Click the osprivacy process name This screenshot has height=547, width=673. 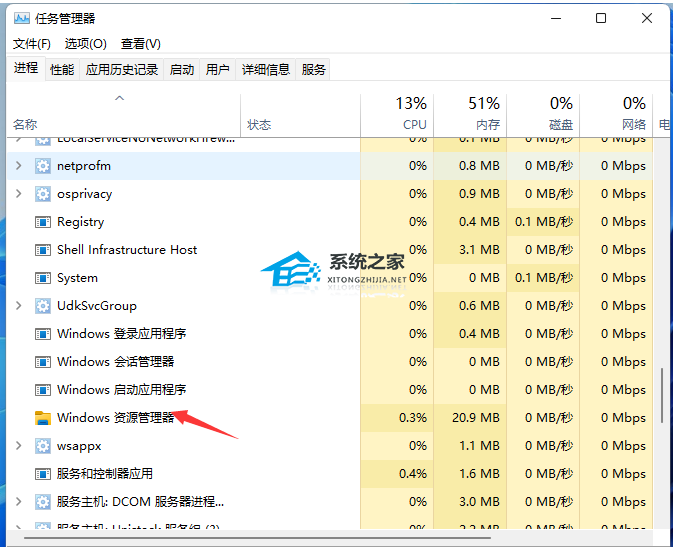click(85, 194)
